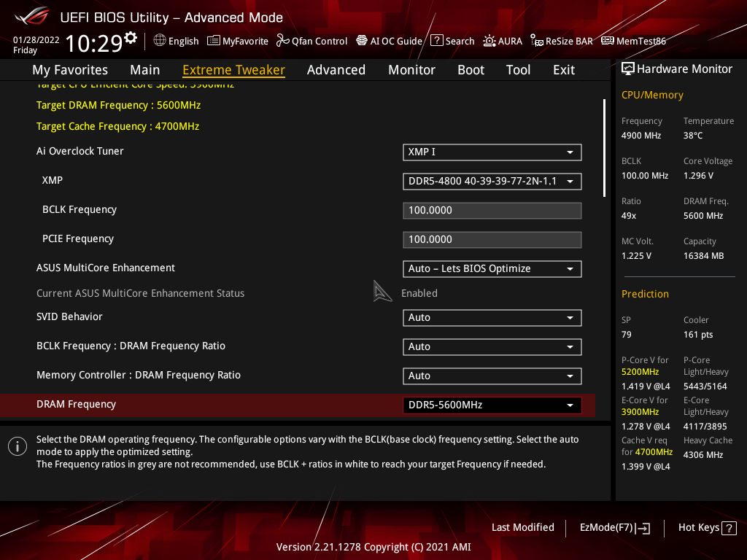Viewport: 747px width, 560px height.
Task: Click the Hot Keys question mark icon
Action: 729,528
